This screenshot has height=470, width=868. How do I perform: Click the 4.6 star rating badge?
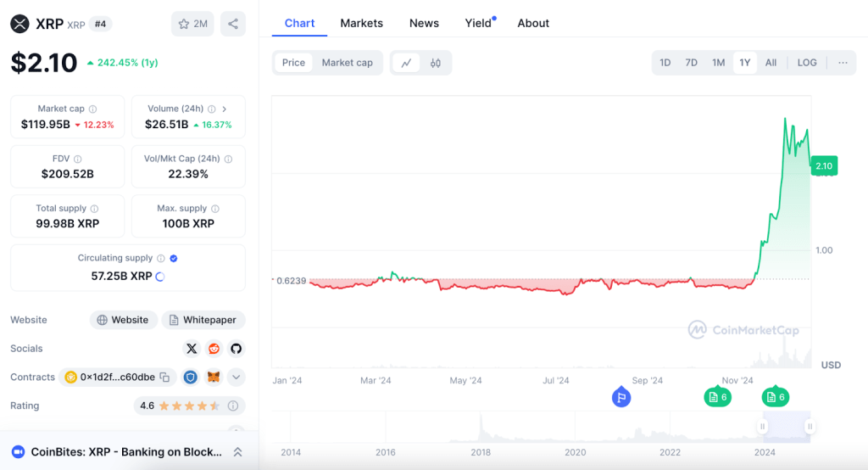(x=189, y=406)
